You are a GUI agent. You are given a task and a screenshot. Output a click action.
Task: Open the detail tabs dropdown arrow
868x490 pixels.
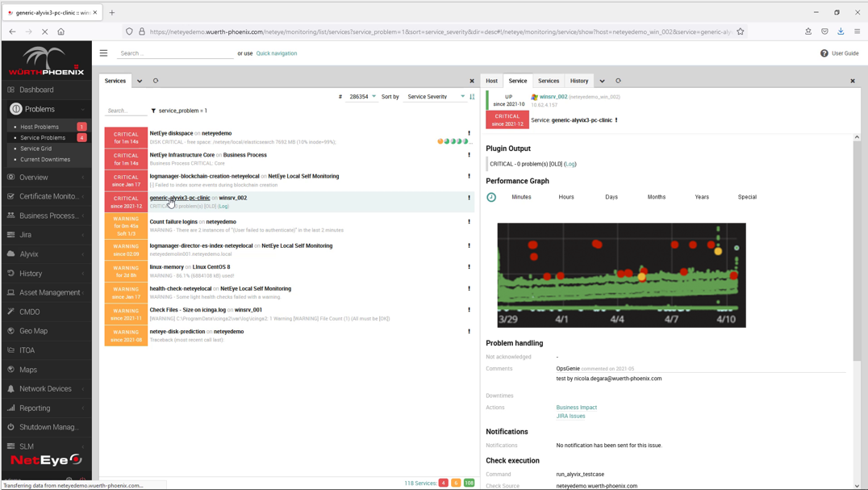[x=602, y=81]
